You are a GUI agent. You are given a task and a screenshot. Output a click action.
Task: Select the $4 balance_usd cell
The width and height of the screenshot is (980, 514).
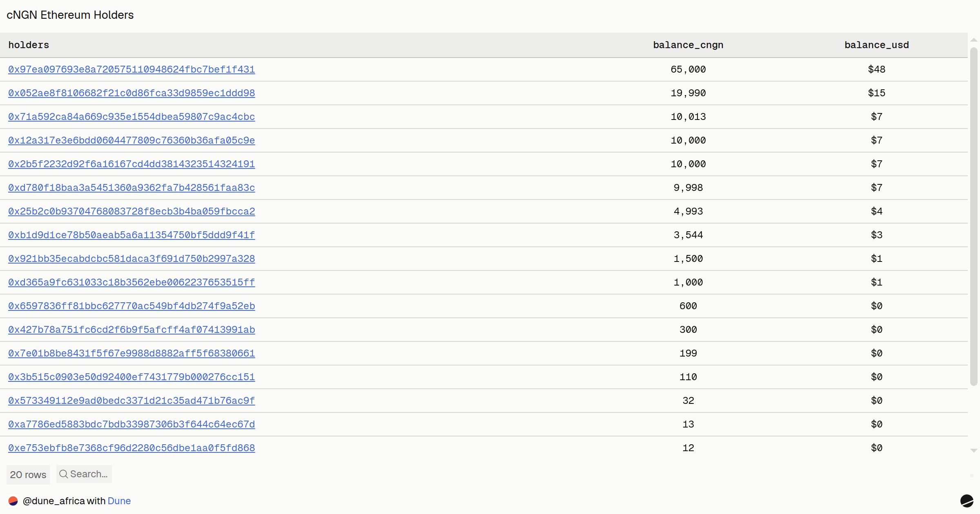(877, 211)
